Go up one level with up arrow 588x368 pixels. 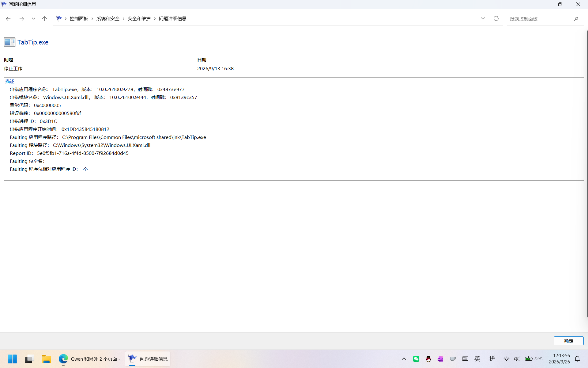coord(44,19)
